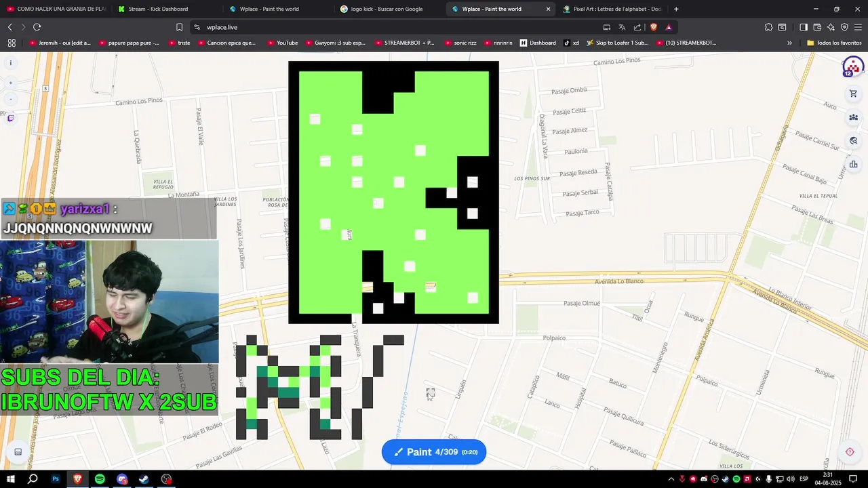The height and width of the screenshot is (488, 868).
Task: Open the STREAMERBOT + P bookmark
Action: point(405,43)
